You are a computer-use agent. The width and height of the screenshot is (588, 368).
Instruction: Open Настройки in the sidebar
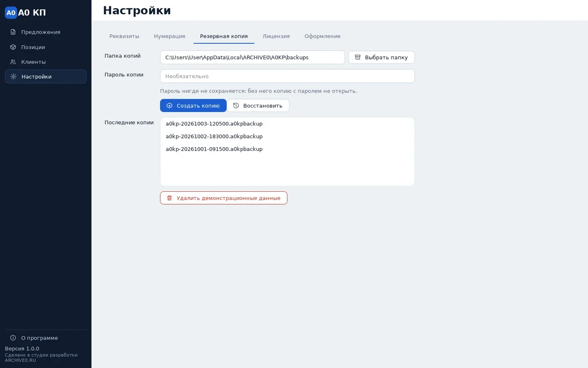point(46,77)
